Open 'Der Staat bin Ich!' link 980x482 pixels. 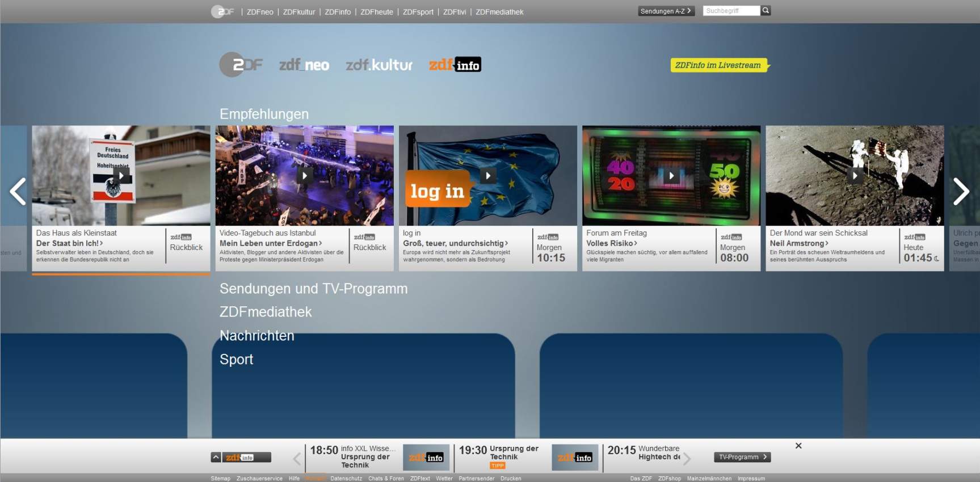(x=70, y=243)
